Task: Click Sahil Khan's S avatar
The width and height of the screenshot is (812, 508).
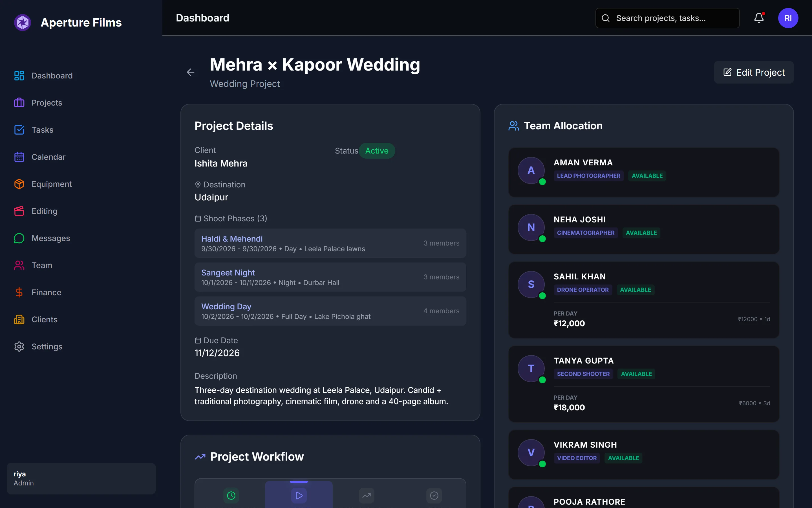Action: click(531, 284)
